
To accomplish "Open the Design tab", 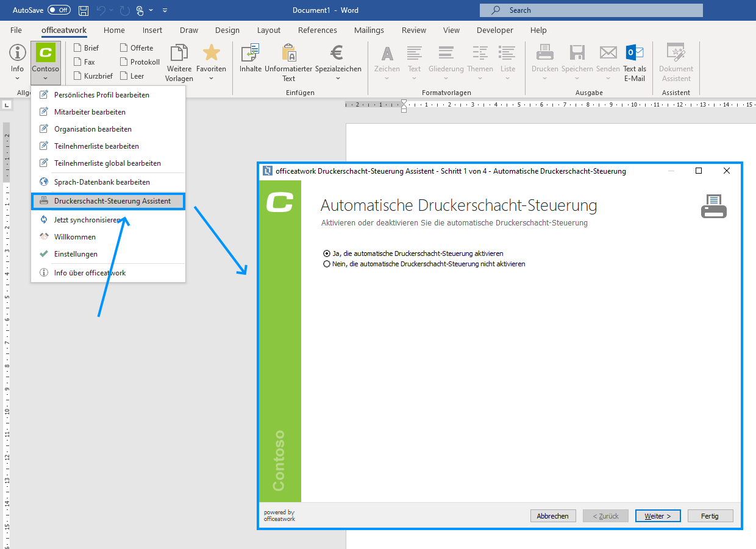I will [227, 30].
